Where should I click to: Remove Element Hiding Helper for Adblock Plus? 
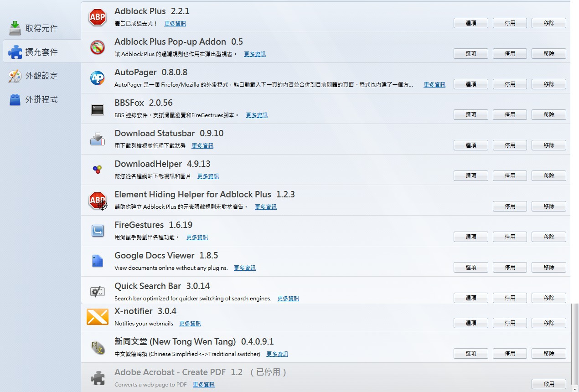pos(549,206)
